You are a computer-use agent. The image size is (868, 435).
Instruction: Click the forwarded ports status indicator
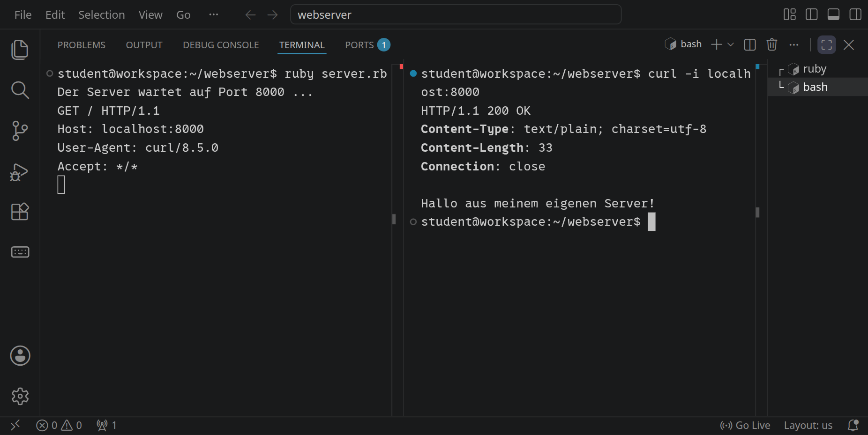point(106,425)
